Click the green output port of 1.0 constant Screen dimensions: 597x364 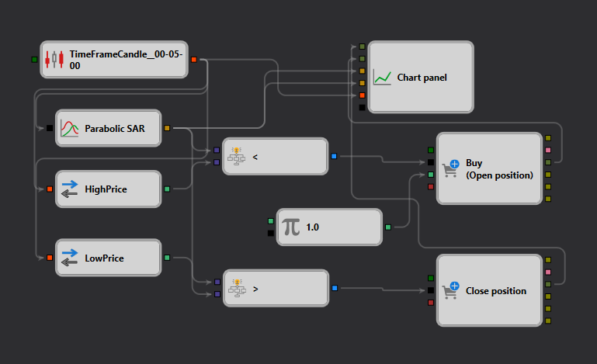(388, 227)
